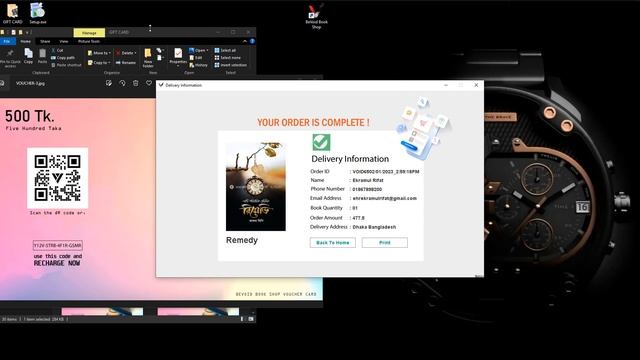Click the QR code on the voucher
Image resolution: width=640 pixels, height=360 pixels.
click(58, 178)
